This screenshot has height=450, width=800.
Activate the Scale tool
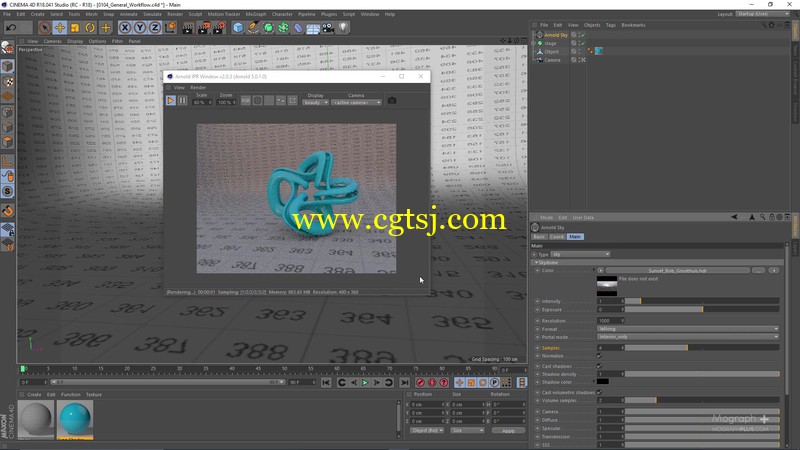(x=75, y=28)
